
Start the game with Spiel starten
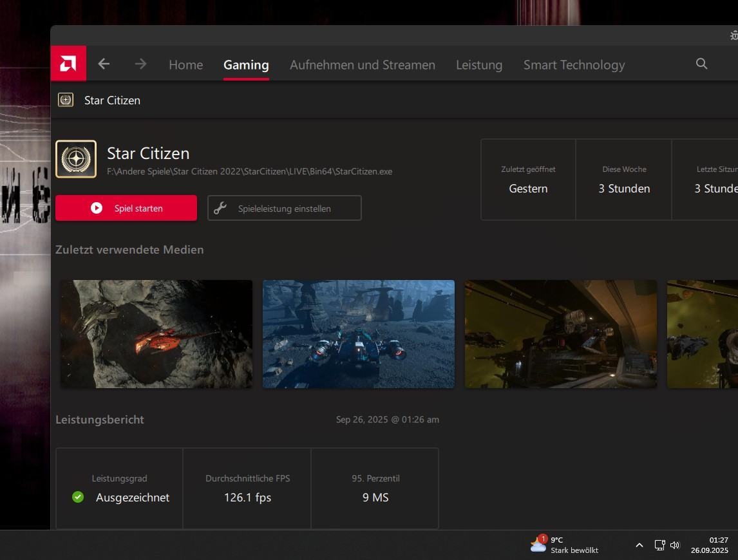126,208
